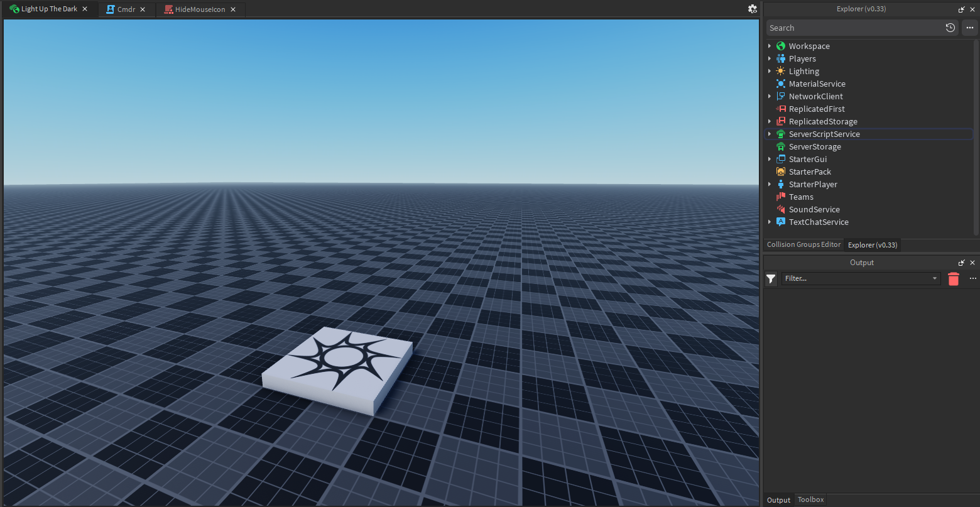Open the Collision Groups Editor tab
This screenshot has height=507, width=980.
pyautogui.click(x=803, y=244)
